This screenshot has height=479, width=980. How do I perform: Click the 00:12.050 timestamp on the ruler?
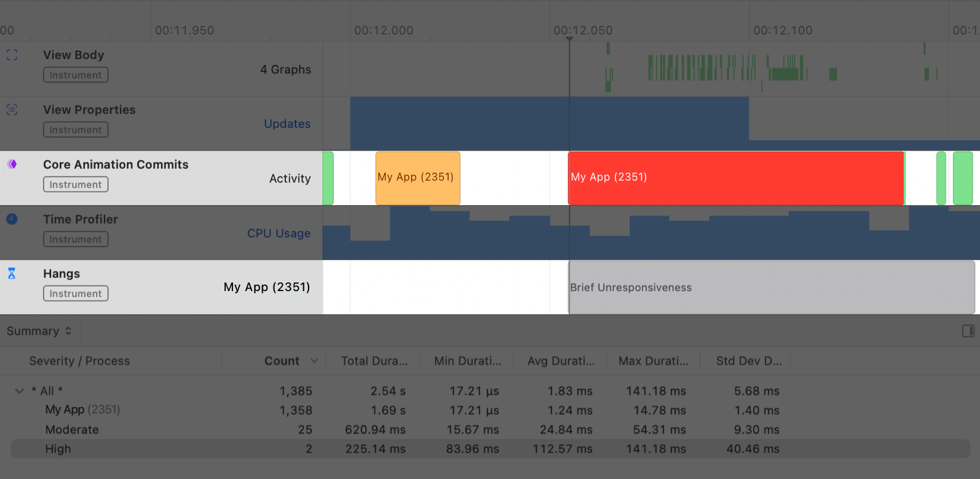pos(583,30)
